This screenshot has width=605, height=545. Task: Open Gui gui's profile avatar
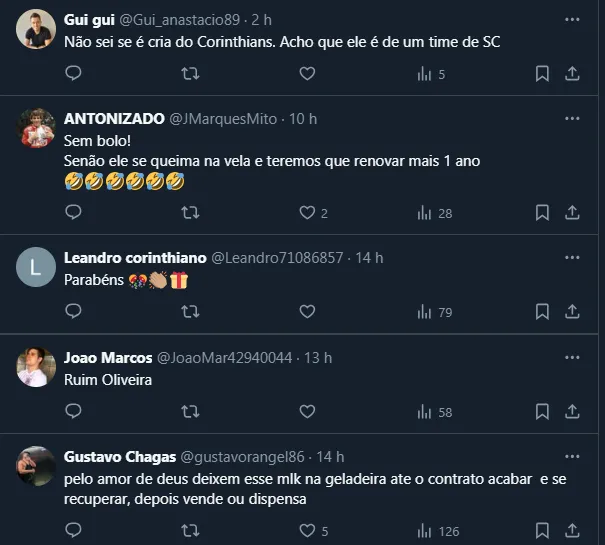(36, 30)
